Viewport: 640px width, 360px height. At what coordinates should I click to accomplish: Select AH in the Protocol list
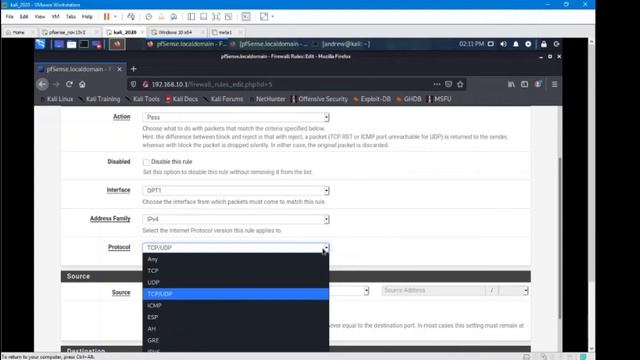tap(236, 329)
